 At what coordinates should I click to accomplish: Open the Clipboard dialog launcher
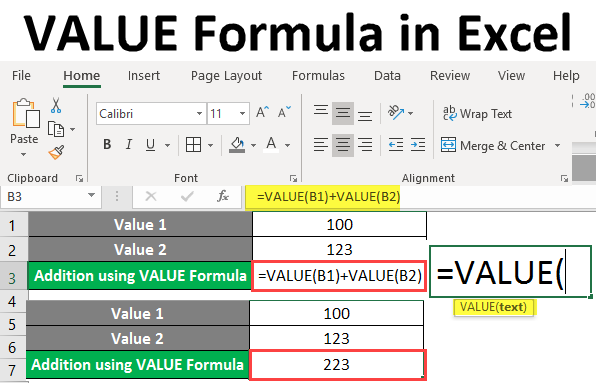[79, 178]
